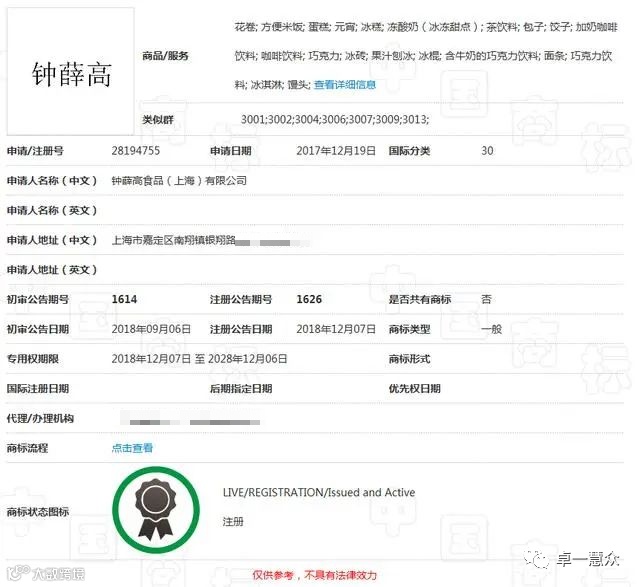Click the 商标状态图标 label
The image size is (640, 587).
click(38, 511)
